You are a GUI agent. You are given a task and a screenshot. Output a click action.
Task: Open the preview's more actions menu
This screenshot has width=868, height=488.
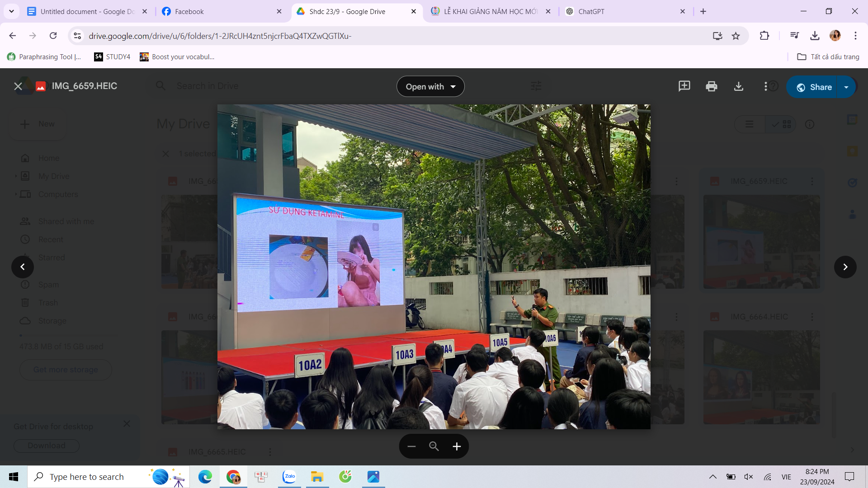(765, 86)
